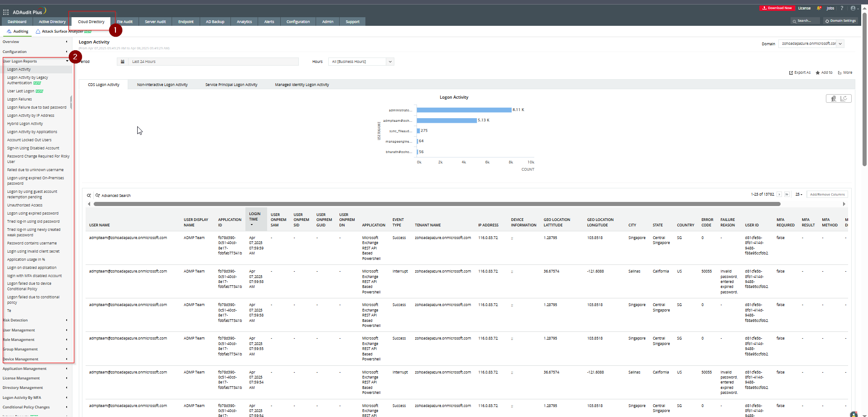Viewport: 868px width, 417px height.
Task: Click the help question mark icon
Action: point(842,8)
